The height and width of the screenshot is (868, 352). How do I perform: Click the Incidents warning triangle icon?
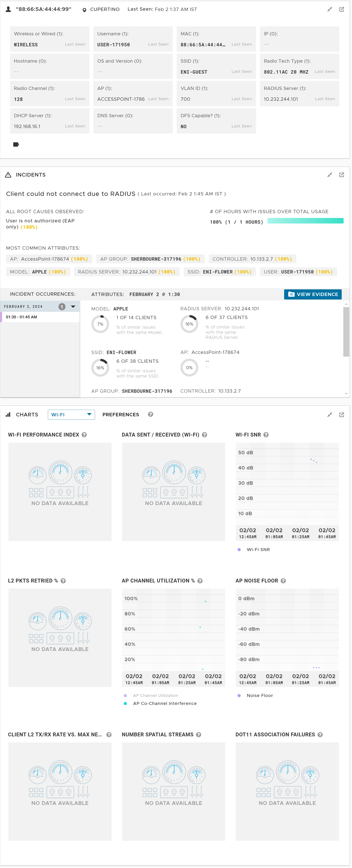click(x=8, y=175)
